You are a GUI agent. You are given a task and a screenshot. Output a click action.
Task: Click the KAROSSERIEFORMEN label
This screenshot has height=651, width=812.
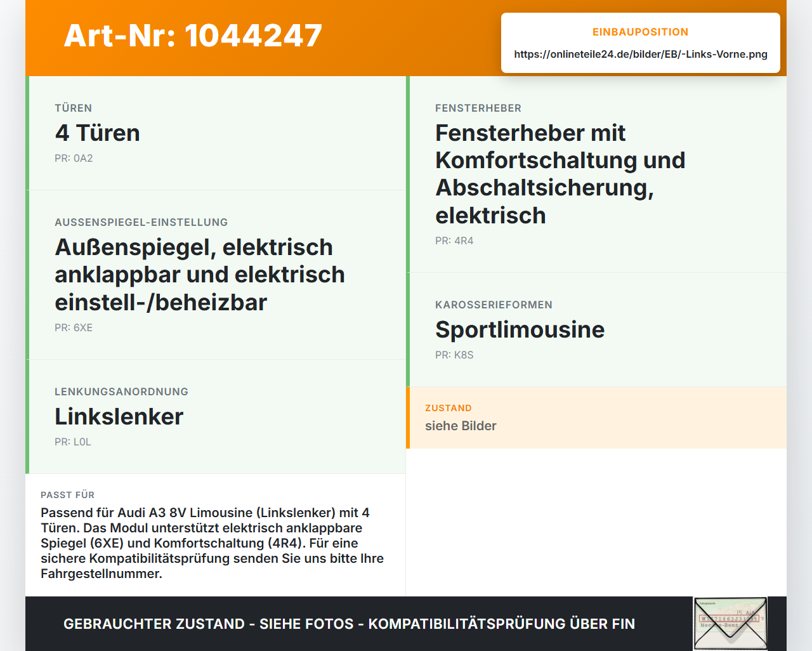(494, 305)
